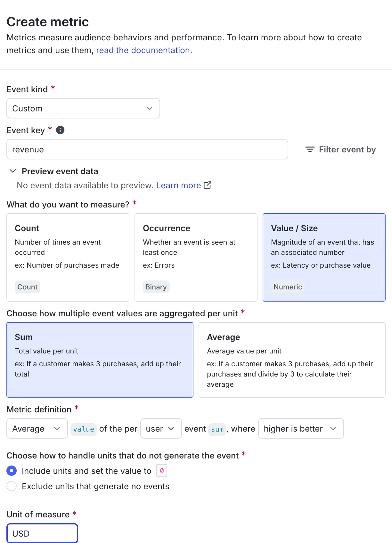Click the revenue event key input
Image resolution: width=392 pixels, height=543 pixels.
[x=147, y=149]
